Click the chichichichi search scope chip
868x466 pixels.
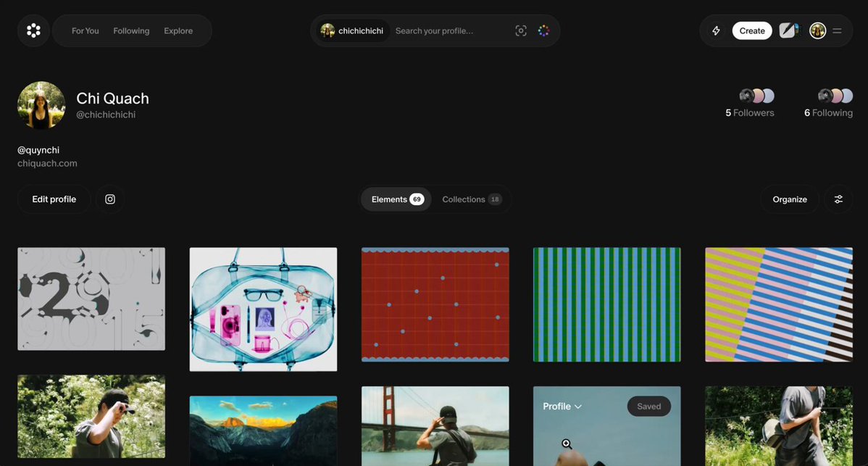pos(352,31)
